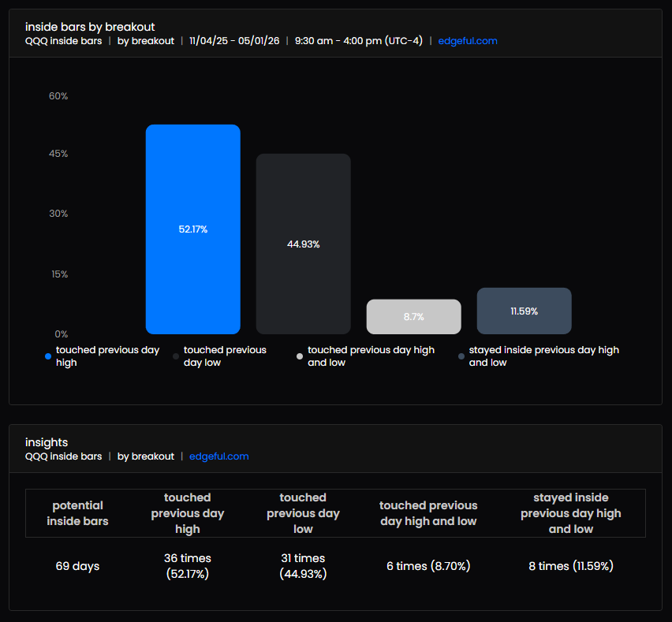Click the 'potential inside bars' column header
This screenshot has height=622, width=672.
(77, 513)
